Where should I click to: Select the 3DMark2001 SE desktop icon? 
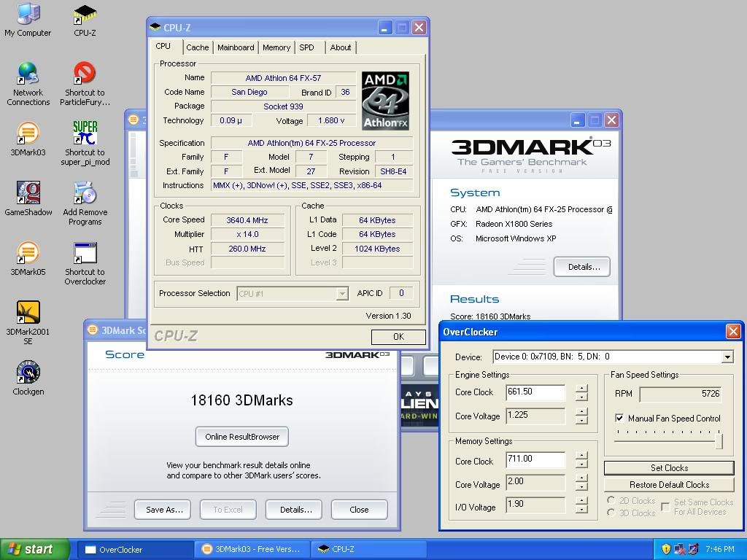28,323
